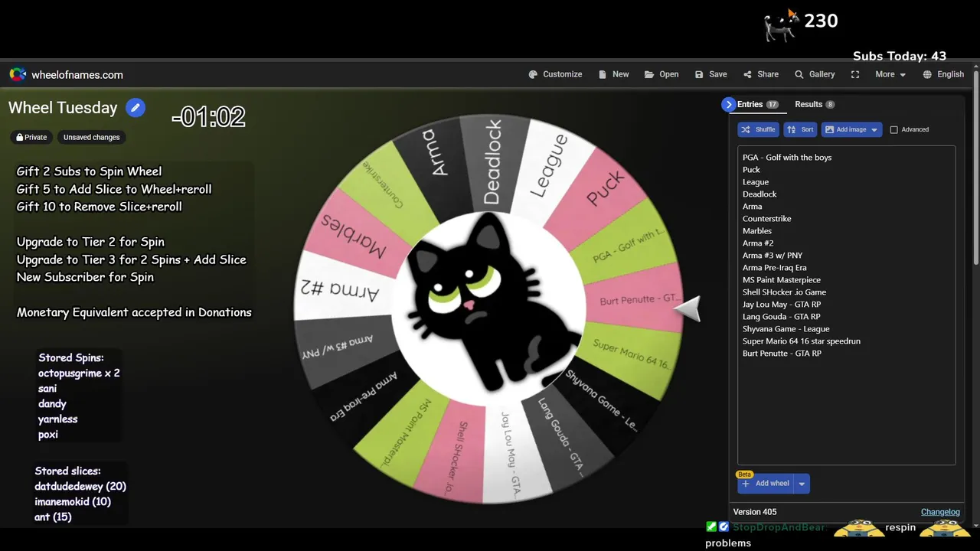Click the cow emote icon next to 230
The width and height of the screenshot is (980, 551).
(781, 24)
